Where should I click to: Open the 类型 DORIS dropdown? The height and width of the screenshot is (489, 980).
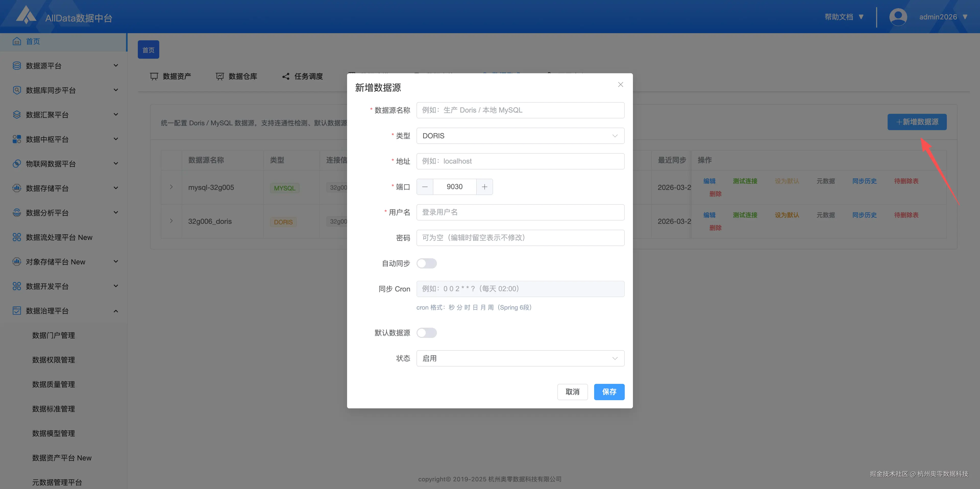pos(520,136)
